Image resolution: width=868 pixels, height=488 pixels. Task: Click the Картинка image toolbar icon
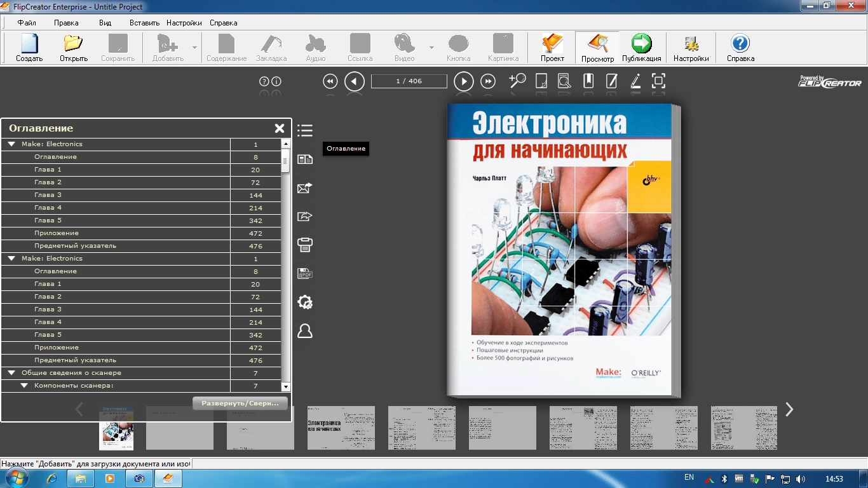503,48
